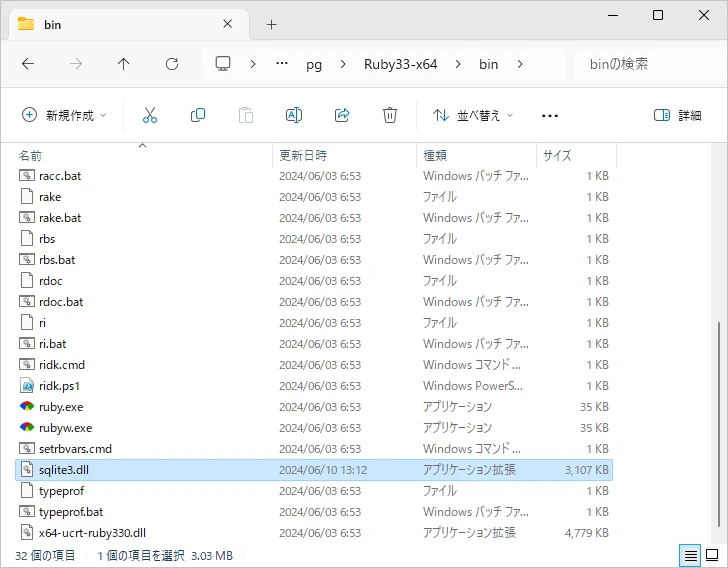This screenshot has height=568, width=728.
Task: Go to pg breadcrumb folder
Action: (x=314, y=64)
